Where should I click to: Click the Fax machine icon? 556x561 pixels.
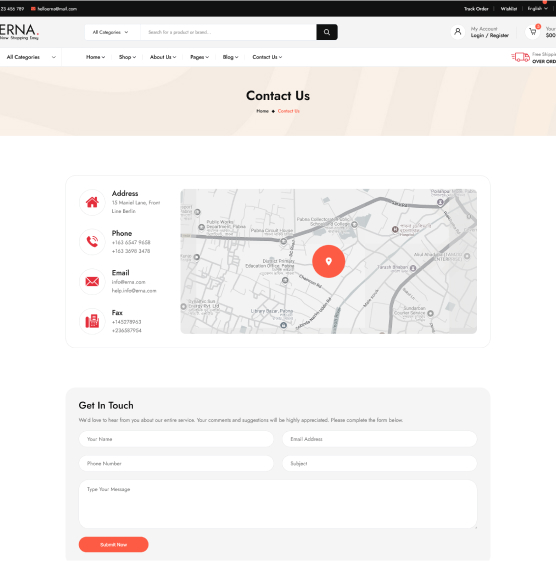[92, 321]
